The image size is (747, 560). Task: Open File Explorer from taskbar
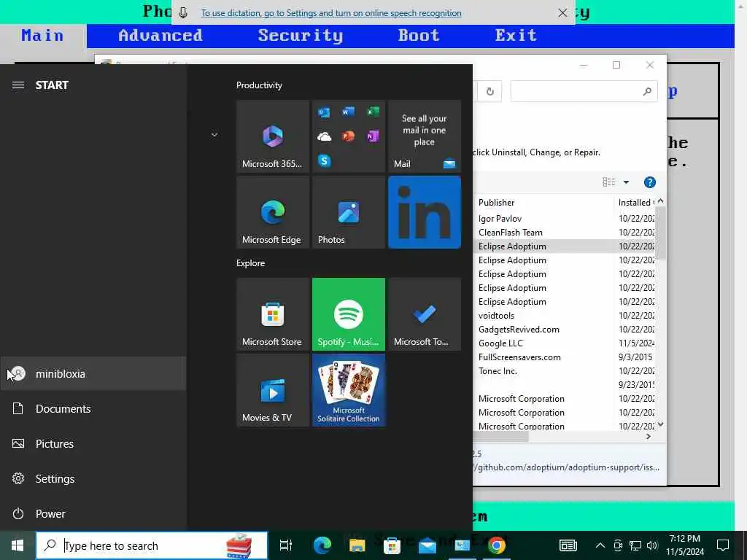pos(357,545)
